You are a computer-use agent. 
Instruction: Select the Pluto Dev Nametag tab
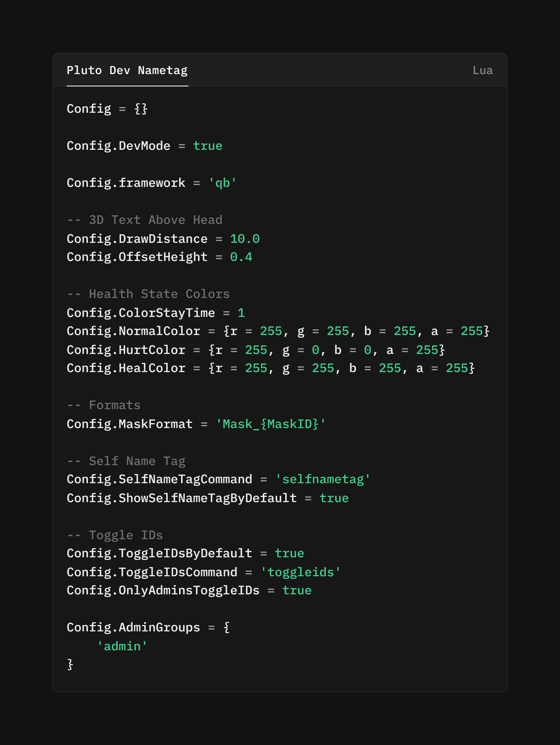127,70
